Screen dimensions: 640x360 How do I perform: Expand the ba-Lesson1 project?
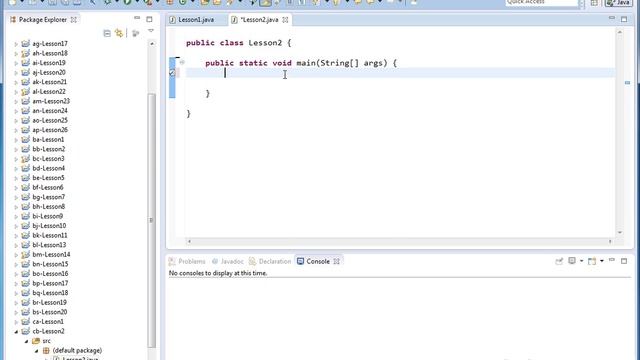tap(16, 140)
